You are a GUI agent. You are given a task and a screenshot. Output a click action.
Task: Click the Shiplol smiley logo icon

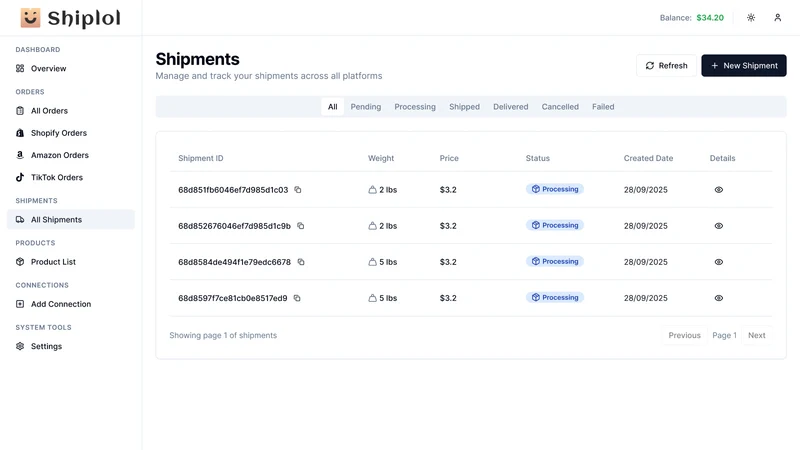point(30,18)
